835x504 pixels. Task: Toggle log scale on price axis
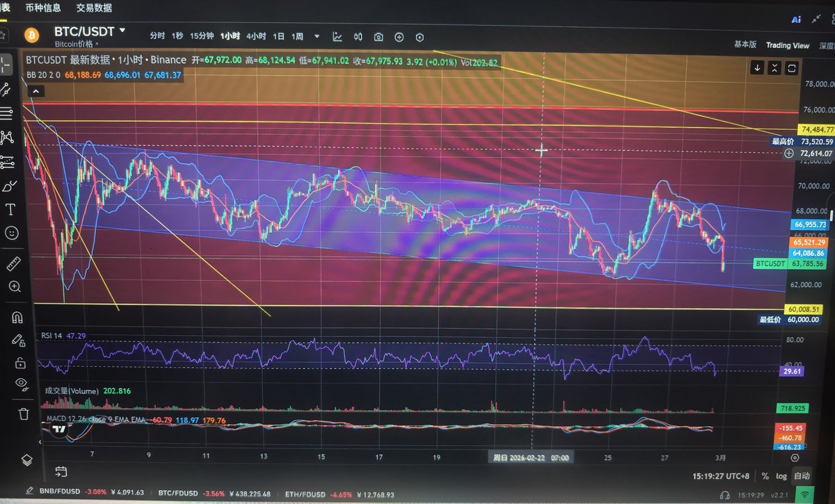(781, 476)
